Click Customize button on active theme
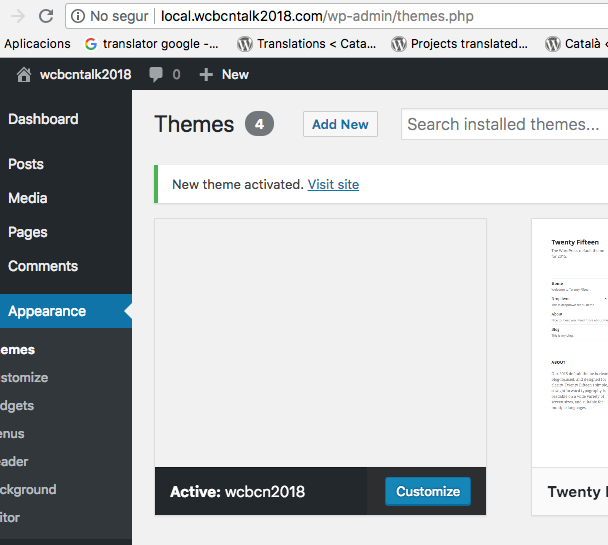Screen dimensions: 608x545 (428, 491)
